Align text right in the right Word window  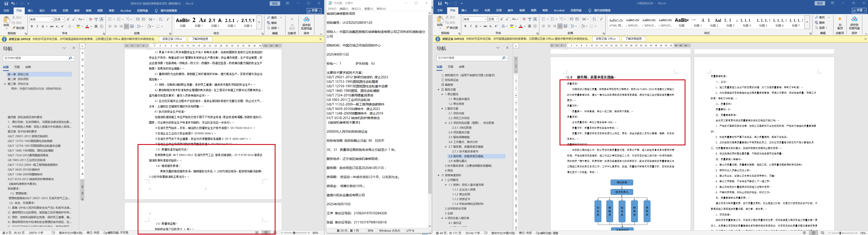pos(555,26)
